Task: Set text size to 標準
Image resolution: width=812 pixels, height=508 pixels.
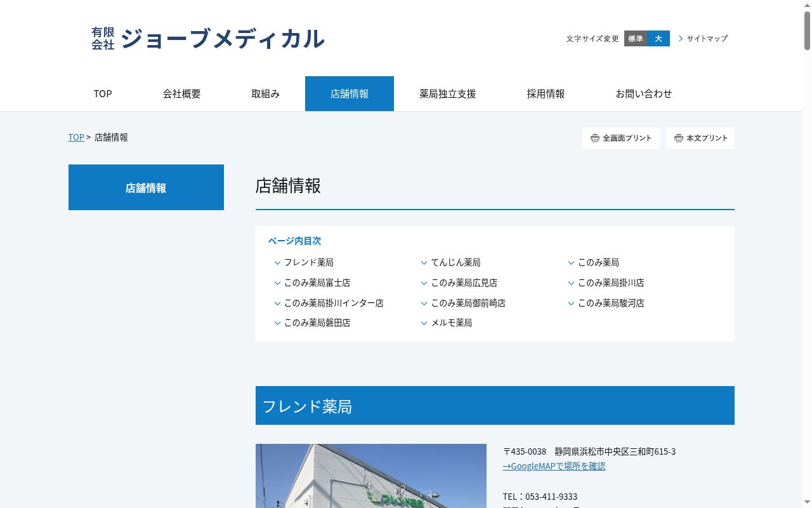Action: click(636, 39)
